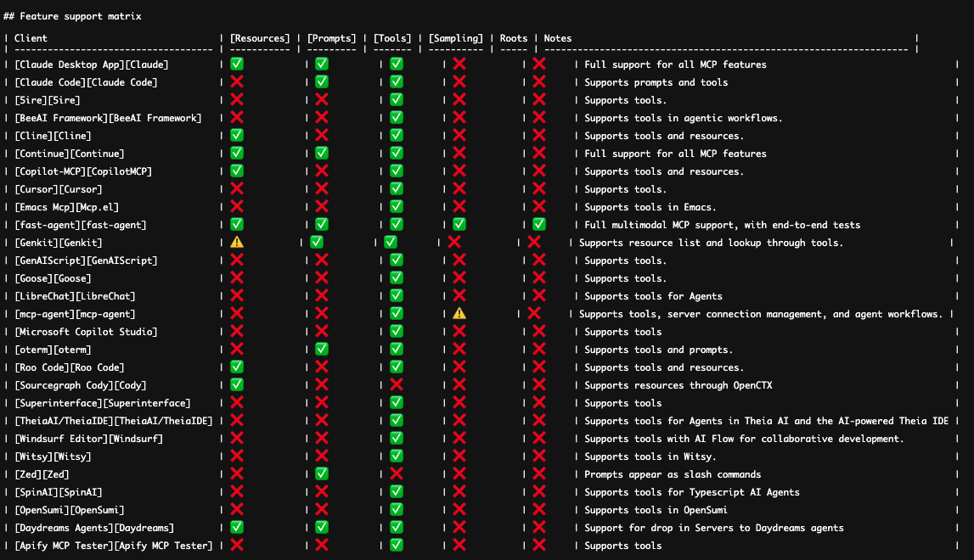Click the 'Notes' column header

(558, 38)
